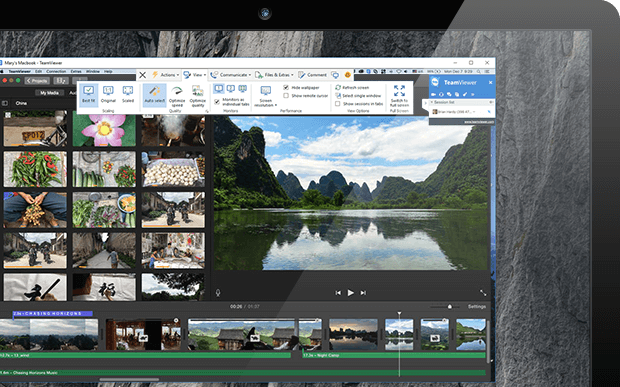Switch to monitor 1

[219, 89]
